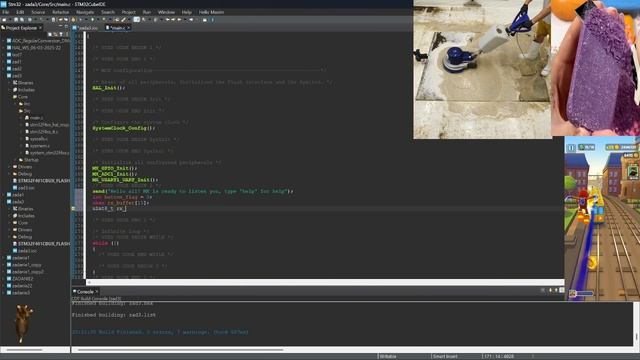Close the main.c editor tab
The image size is (640, 360).
point(128,28)
